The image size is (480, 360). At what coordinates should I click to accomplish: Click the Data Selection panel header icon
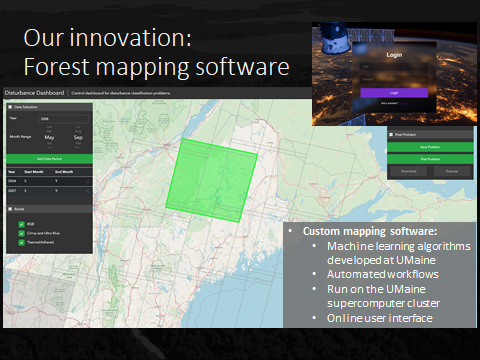(x=10, y=107)
